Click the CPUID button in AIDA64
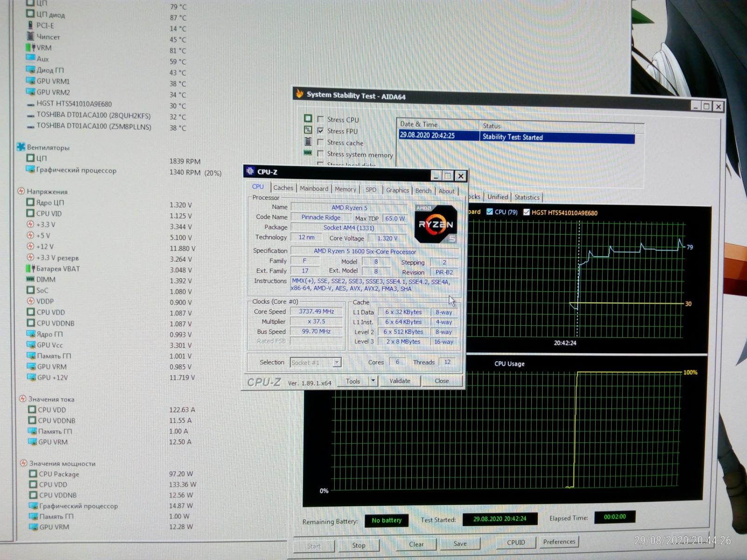This screenshot has width=747, height=560. coord(516,542)
